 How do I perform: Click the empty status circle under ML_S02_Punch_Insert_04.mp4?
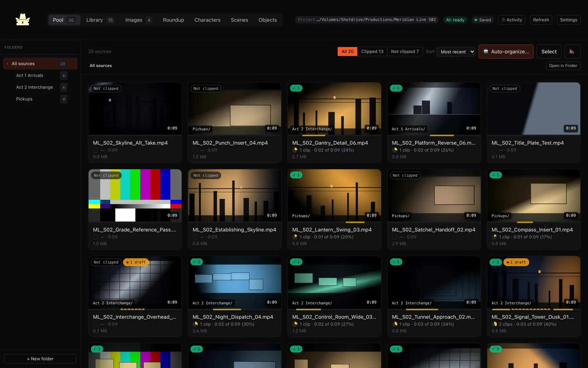(195, 150)
